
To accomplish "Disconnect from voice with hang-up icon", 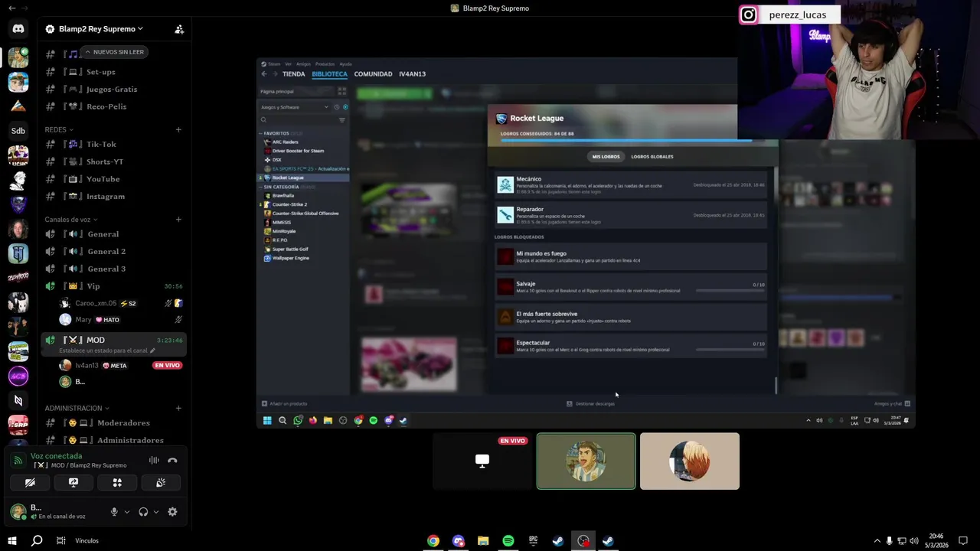I will (x=172, y=460).
